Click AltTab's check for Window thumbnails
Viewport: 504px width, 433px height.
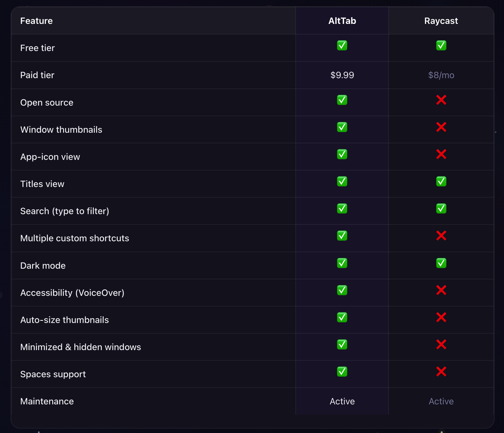coord(342,127)
